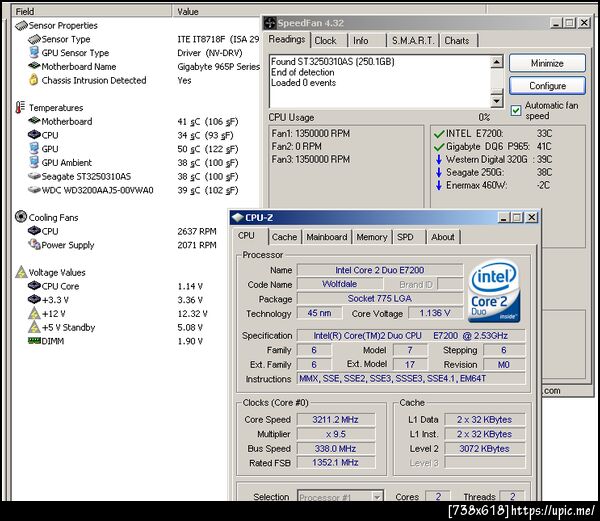This screenshot has height=521, width=600.
Task: Click the Sensor Properties chip icon
Action: [21, 26]
